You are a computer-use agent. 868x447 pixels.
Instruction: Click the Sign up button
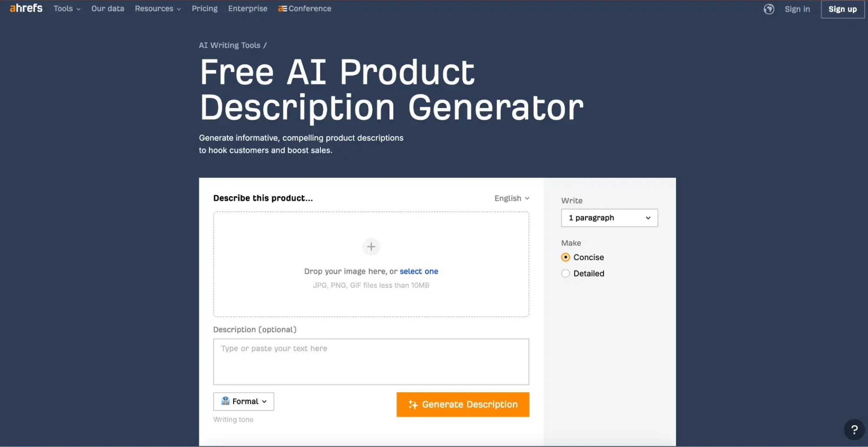pyautogui.click(x=842, y=9)
